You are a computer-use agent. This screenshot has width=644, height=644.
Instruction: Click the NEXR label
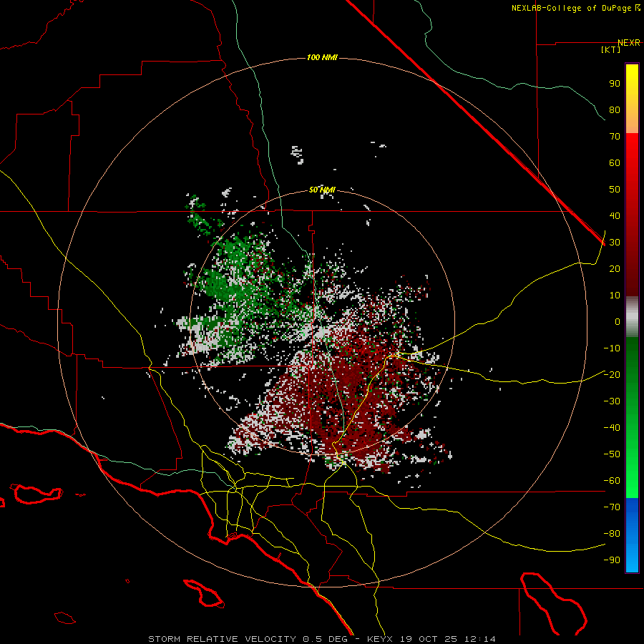pos(629,43)
